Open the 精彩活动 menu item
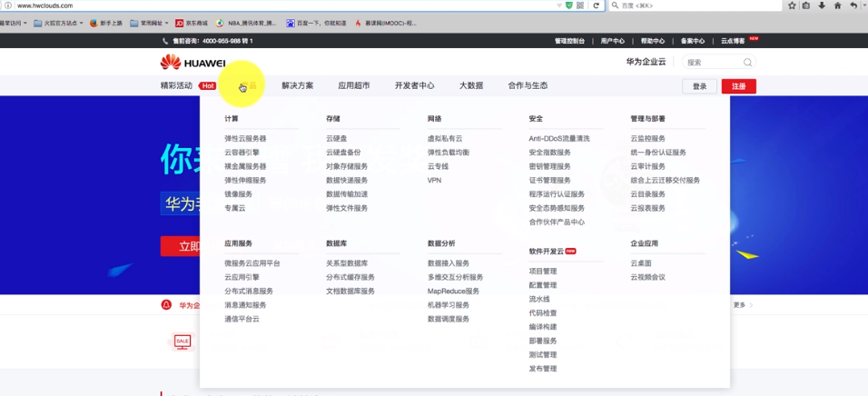Image resolution: width=868 pixels, height=396 pixels. pyautogui.click(x=176, y=86)
